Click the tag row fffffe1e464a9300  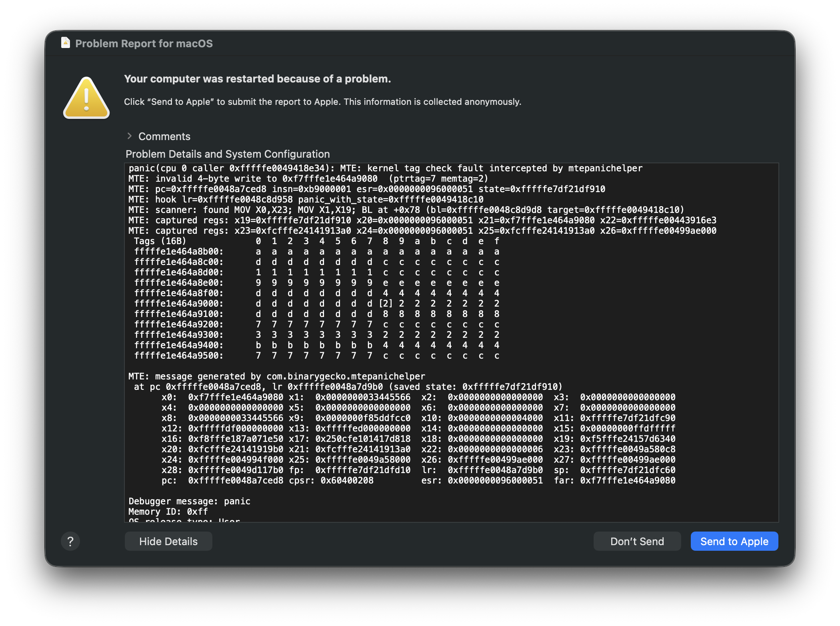coord(316,335)
